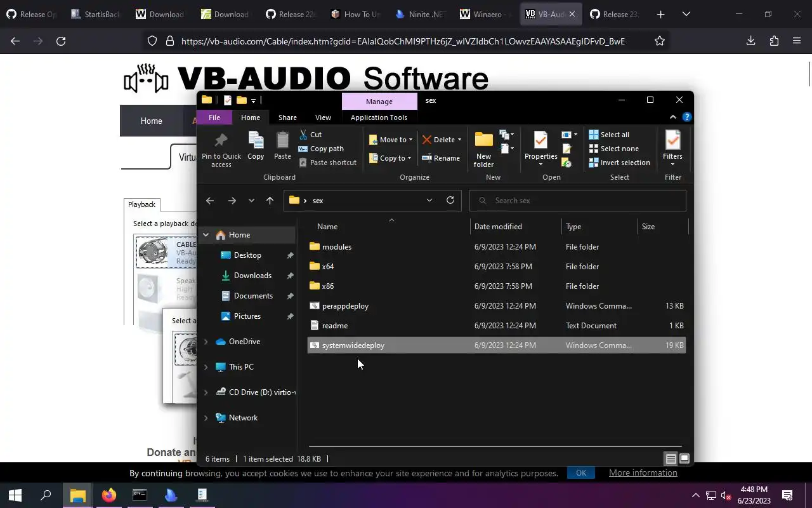Refresh the sex folder view
This screenshot has height=508, width=812.
(450, 200)
